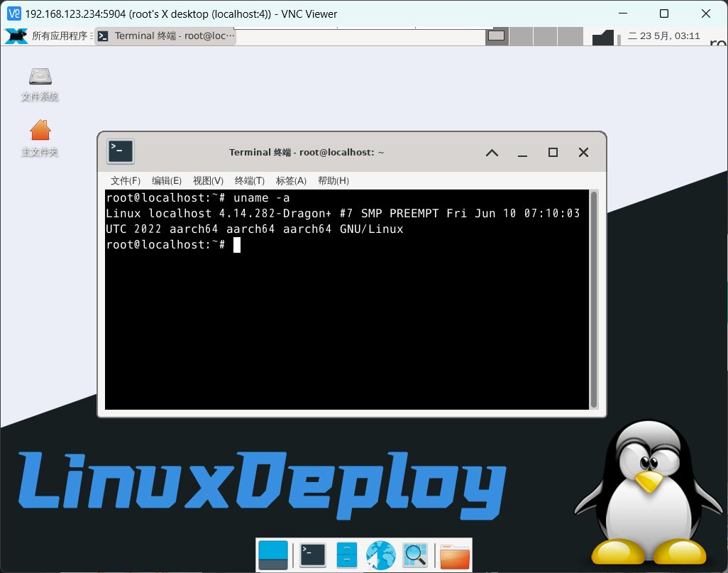728x573 pixels.
Task: Open the application finder magnifier icon
Action: tap(414, 555)
